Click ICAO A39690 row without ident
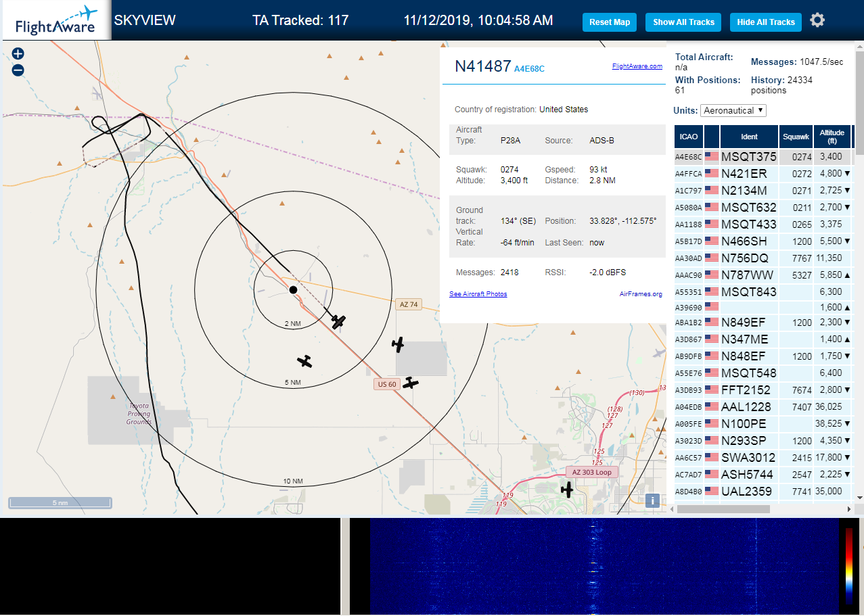This screenshot has width=864, height=616. [763, 307]
